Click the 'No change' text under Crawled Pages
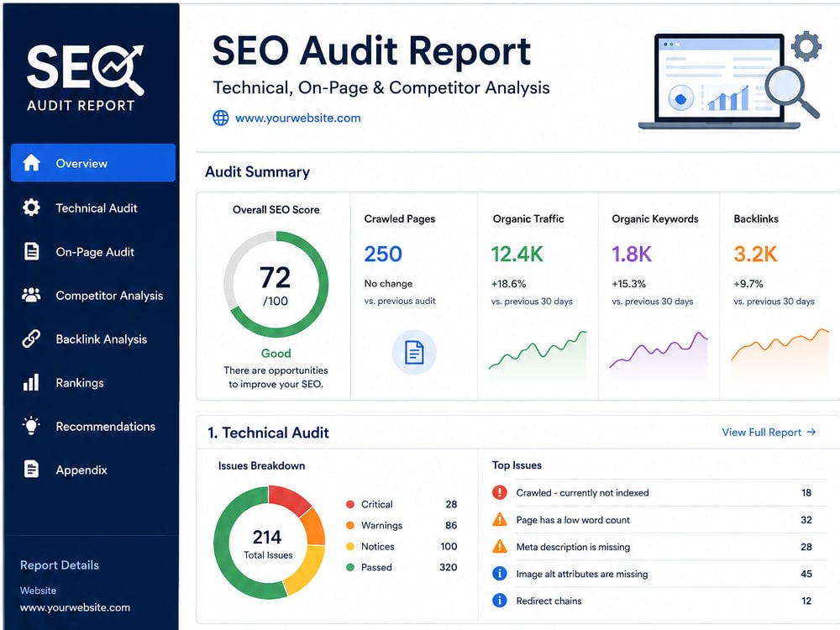Viewport: 840px width, 630px height. coord(388,283)
